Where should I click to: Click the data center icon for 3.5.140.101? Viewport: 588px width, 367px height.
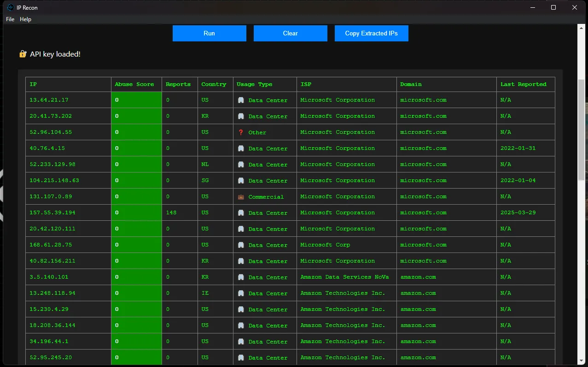point(241,277)
